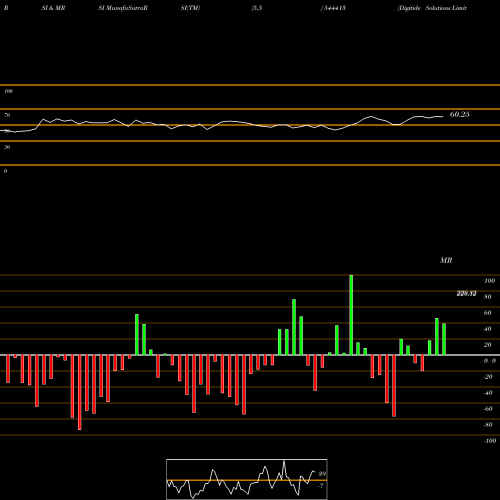Click the MR axis label 40

click(x=488, y=329)
